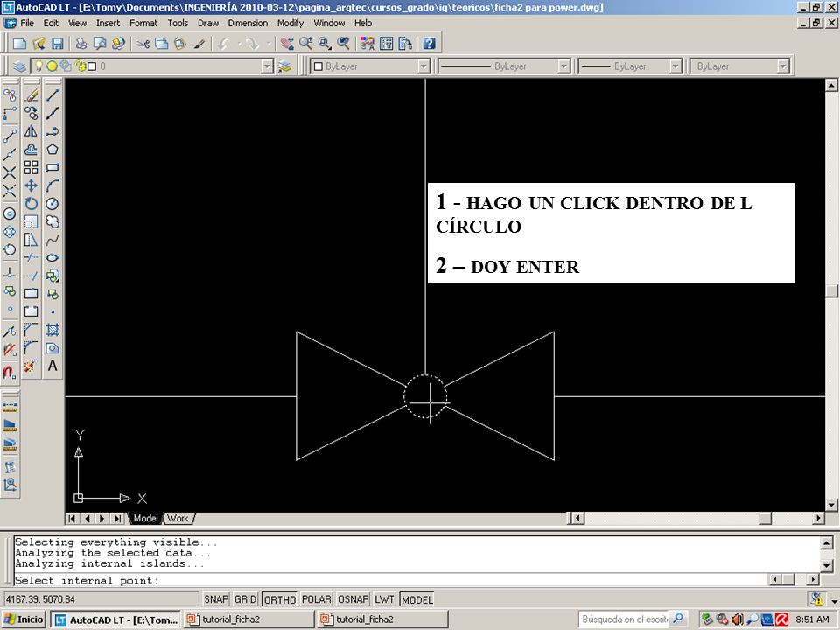The width and height of the screenshot is (840, 630).
Task: Select the Rotate modify tool
Action: click(x=31, y=204)
